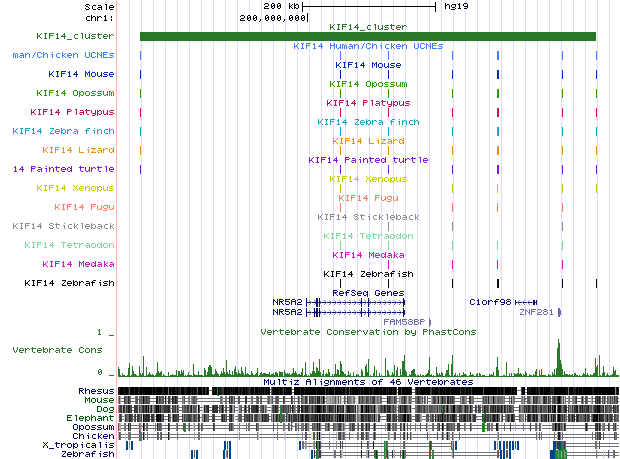Screen dimensions: 620x459
Task: Select the Elephant alignment row label
Action: click(x=91, y=417)
